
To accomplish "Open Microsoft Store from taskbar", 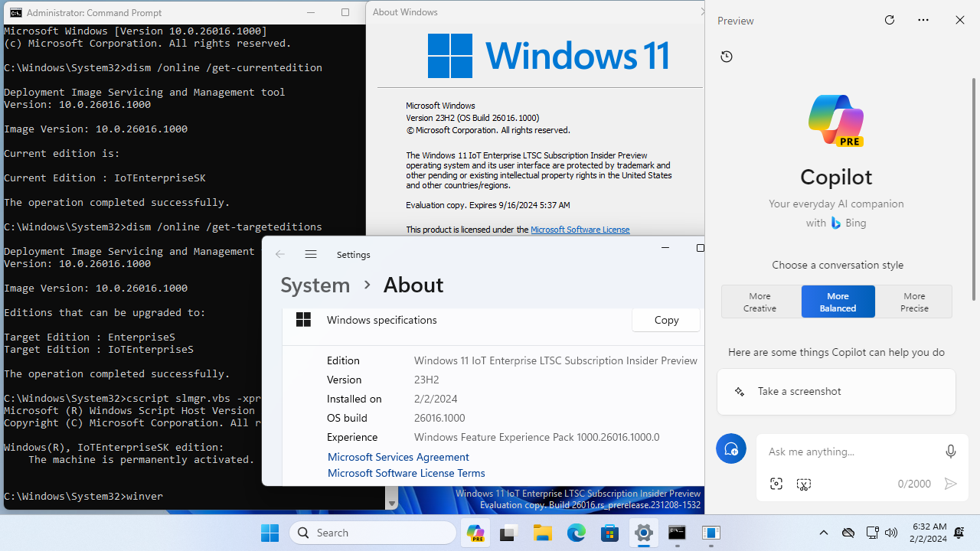I will tap(609, 533).
